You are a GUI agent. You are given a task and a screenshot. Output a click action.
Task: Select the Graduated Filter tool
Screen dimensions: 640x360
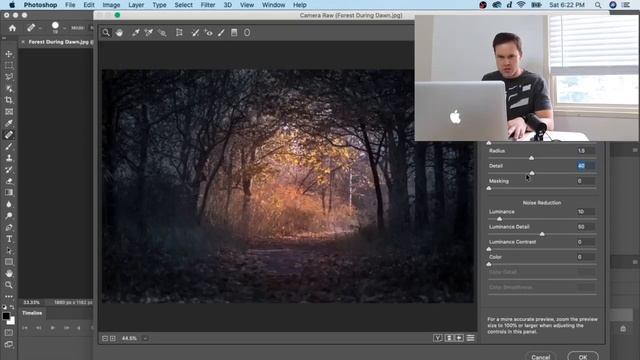point(234,33)
